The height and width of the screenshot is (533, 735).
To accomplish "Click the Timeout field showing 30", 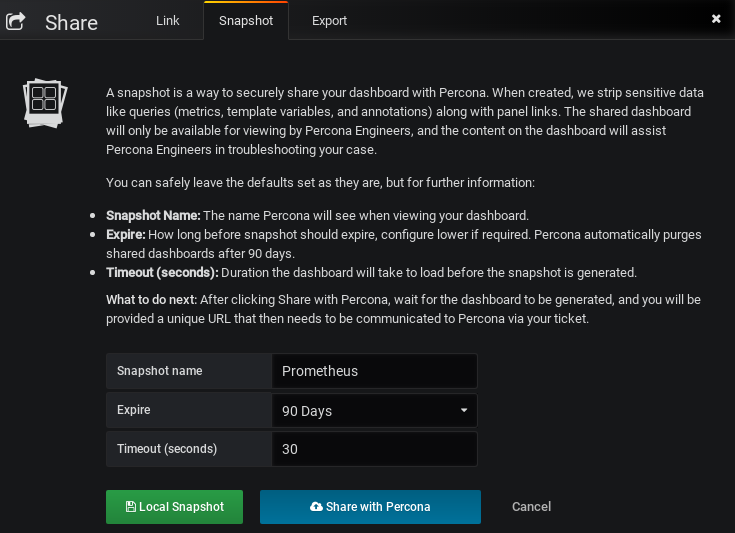I will 374,449.
